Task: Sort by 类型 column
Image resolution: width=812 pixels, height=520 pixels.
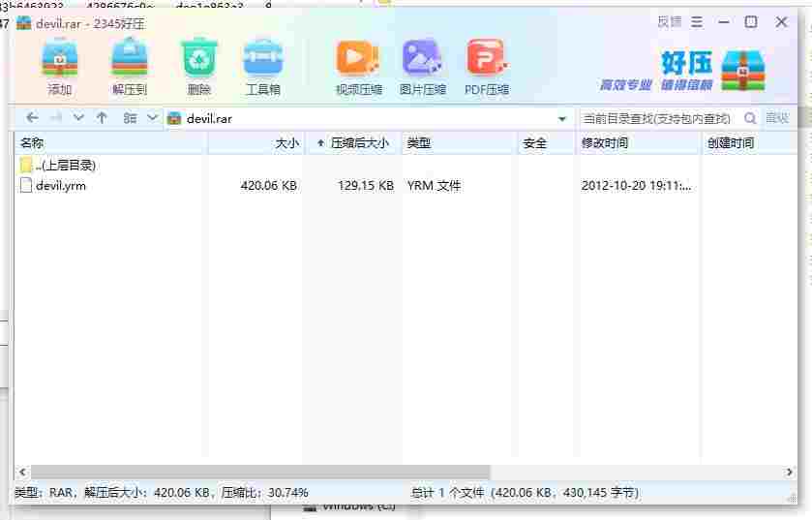Action: click(x=460, y=143)
